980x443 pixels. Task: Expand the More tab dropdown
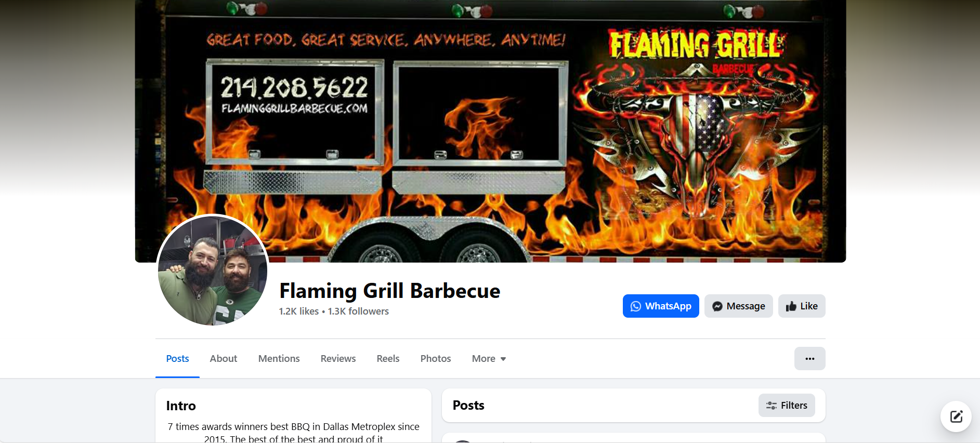click(x=489, y=359)
